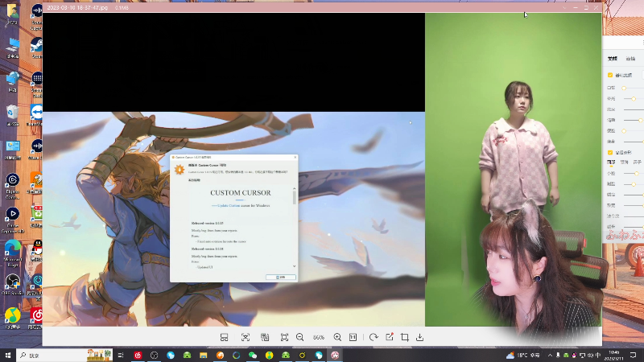
Task: Click the "CUSTOM CURSOR" heading text
Action: pyautogui.click(x=241, y=192)
